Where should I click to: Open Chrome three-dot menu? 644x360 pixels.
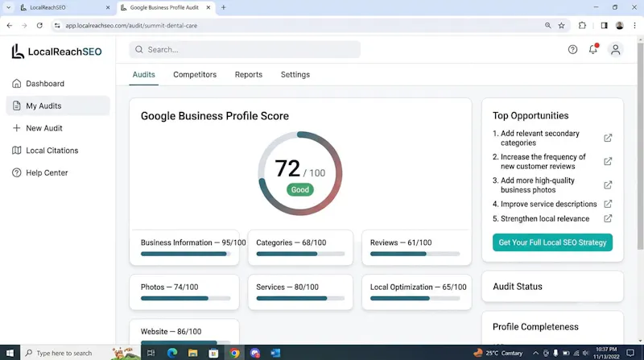[x=634, y=26]
